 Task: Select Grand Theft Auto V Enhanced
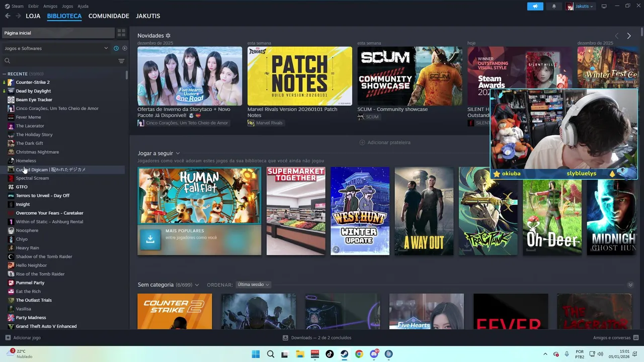point(46,326)
